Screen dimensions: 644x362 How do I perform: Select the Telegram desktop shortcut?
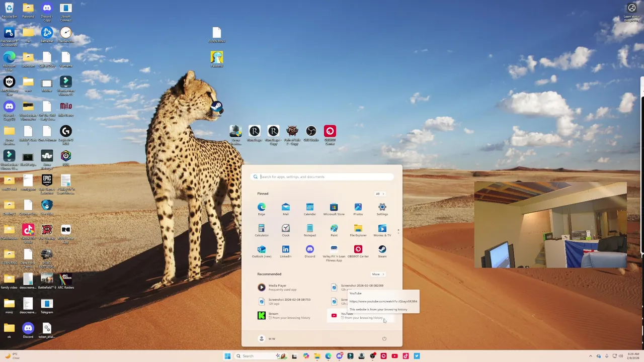coord(47,306)
